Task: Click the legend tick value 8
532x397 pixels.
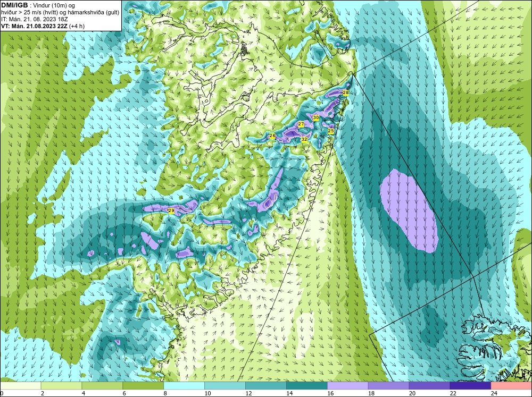Action: click(165, 393)
